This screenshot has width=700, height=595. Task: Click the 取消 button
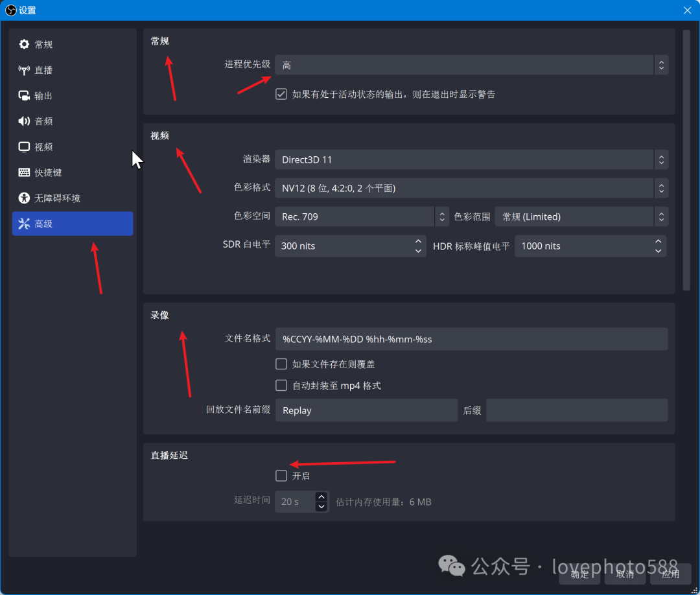625,574
